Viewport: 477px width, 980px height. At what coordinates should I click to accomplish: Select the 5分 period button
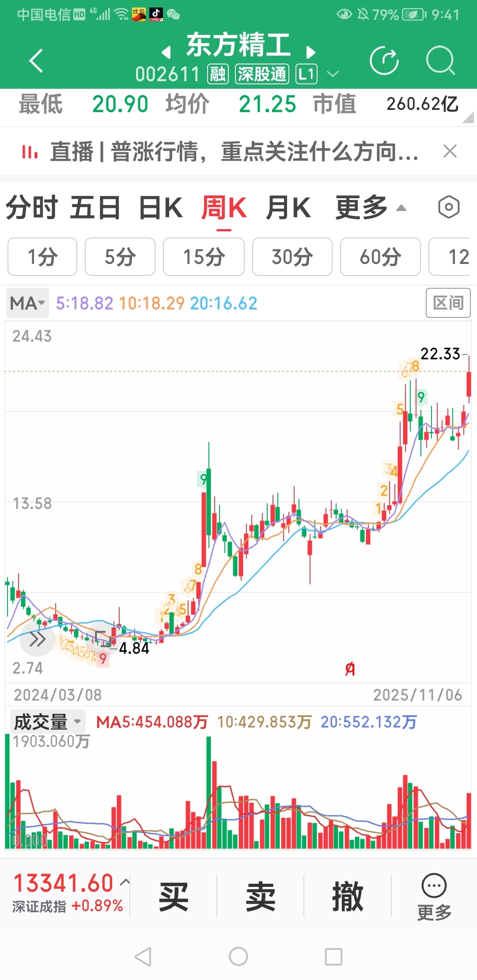tap(120, 257)
